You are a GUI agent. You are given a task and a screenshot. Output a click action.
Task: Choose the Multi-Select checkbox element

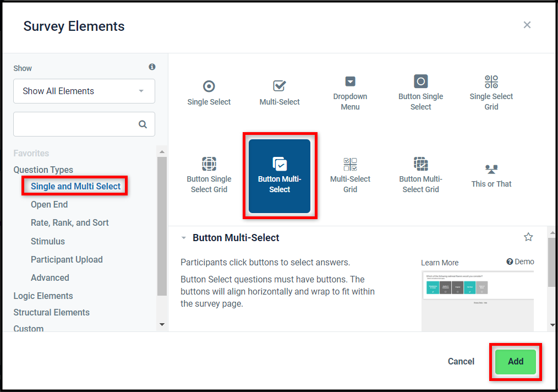(280, 92)
